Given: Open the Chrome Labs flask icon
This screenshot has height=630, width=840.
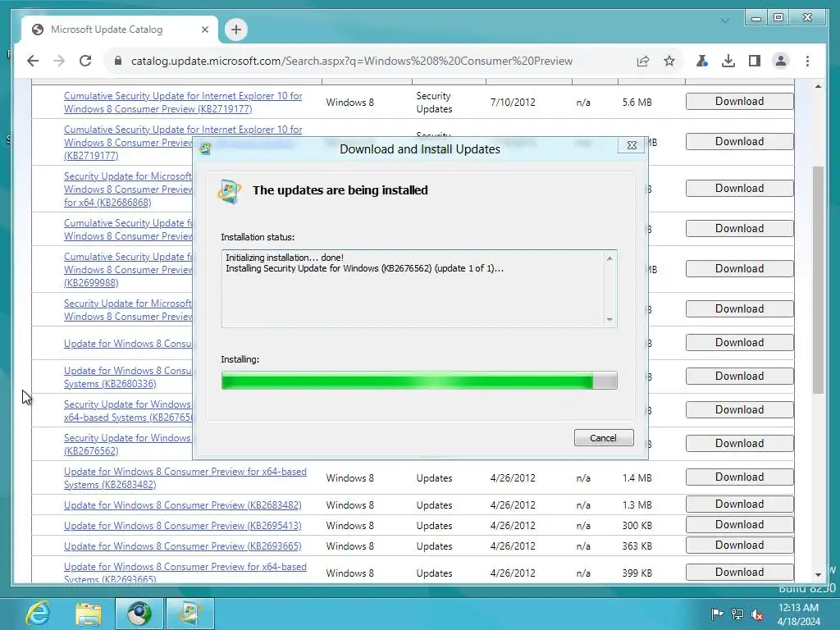Looking at the screenshot, I should [702, 61].
